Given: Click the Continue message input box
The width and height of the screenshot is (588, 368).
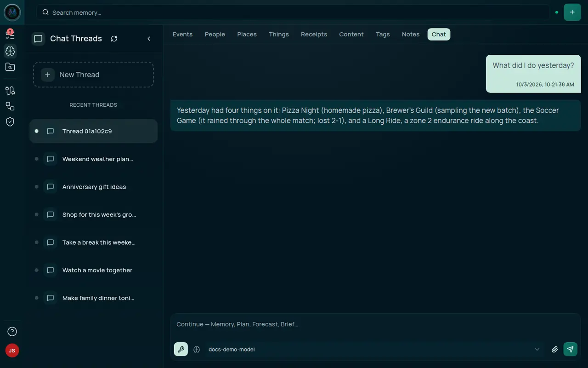Looking at the screenshot, I should point(375,324).
